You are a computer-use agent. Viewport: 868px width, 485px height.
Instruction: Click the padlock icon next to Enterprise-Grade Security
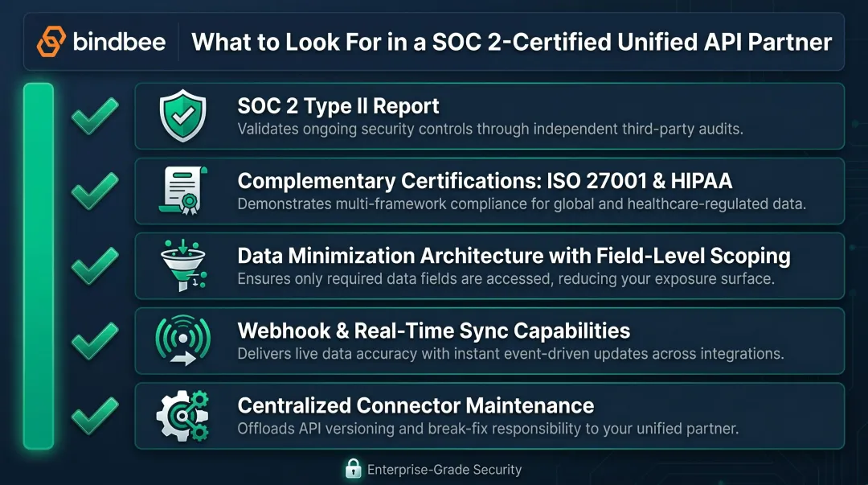click(x=353, y=468)
